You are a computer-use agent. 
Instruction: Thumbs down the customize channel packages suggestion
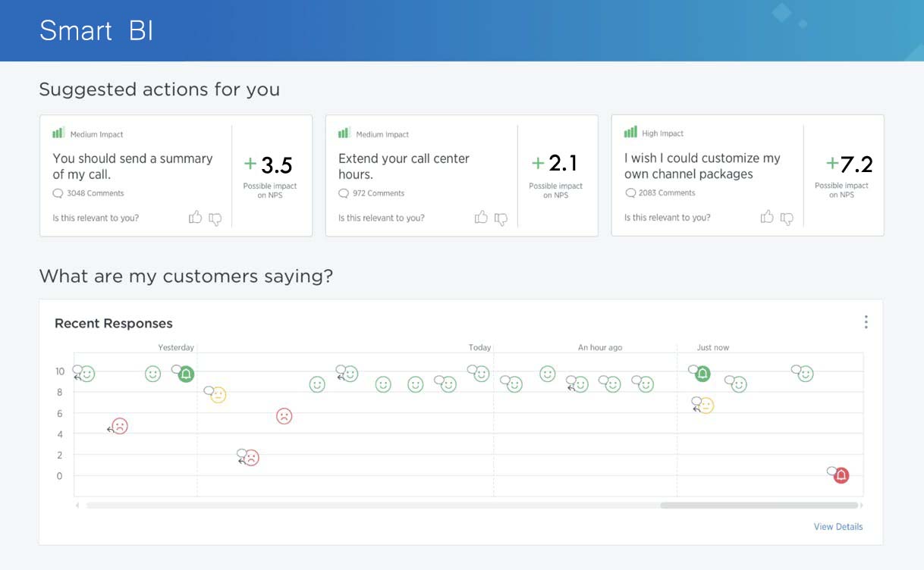click(787, 218)
